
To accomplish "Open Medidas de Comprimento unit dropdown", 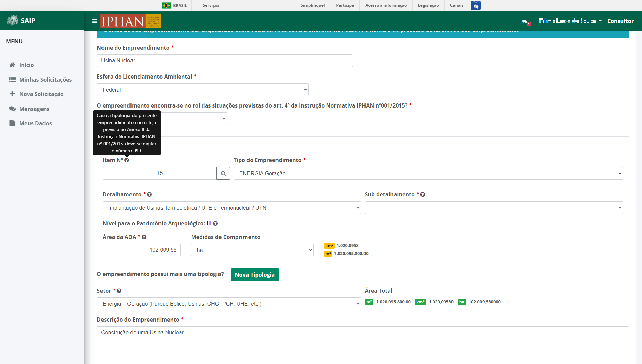I will 252,250.
